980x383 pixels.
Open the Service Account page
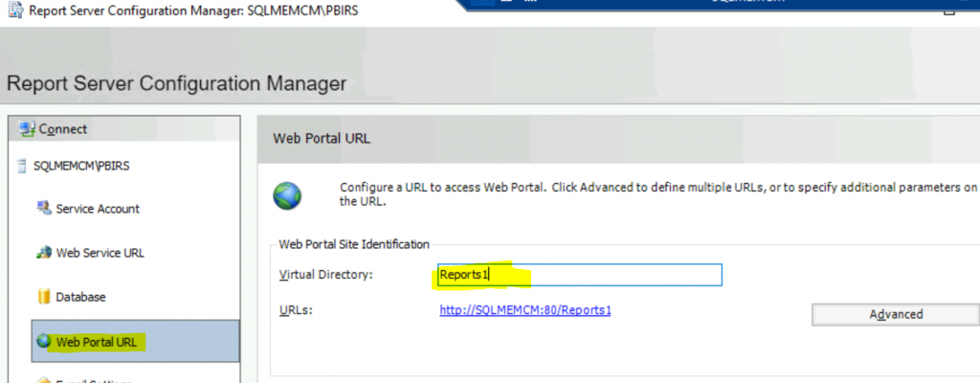click(98, 209)
